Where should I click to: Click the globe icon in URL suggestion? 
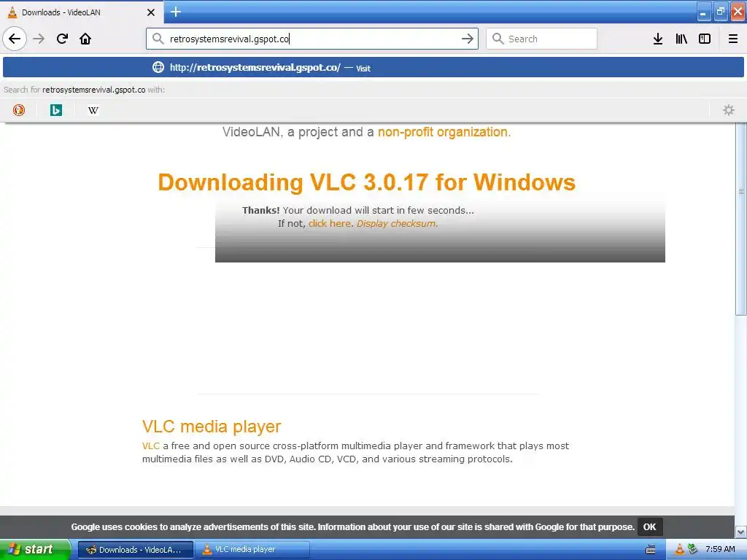pyautogui.click(x=158, y=67)
